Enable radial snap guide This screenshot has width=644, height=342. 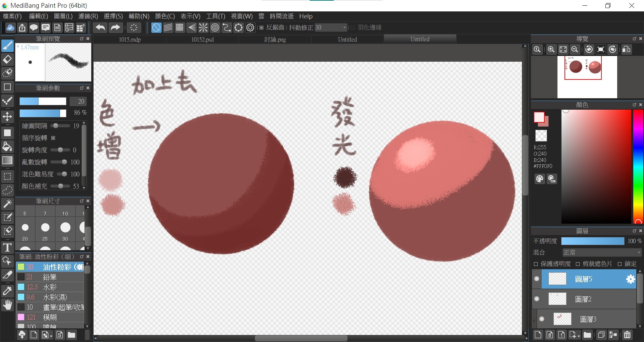[203, 27]
